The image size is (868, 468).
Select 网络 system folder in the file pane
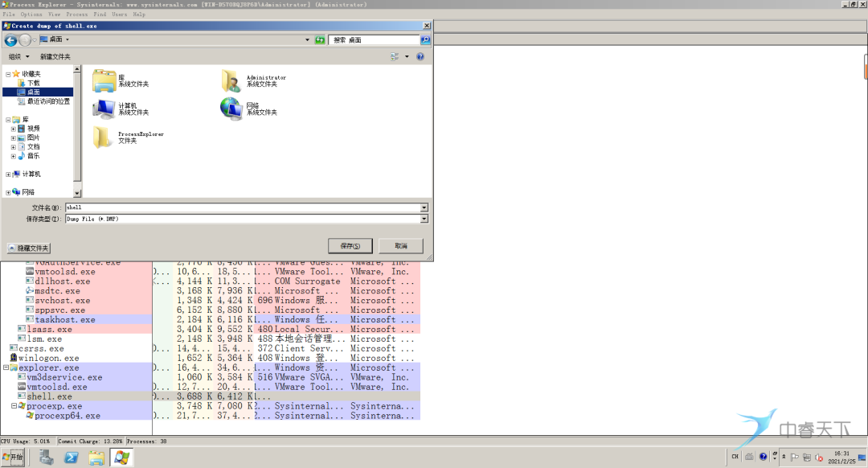tap(249, 109)
